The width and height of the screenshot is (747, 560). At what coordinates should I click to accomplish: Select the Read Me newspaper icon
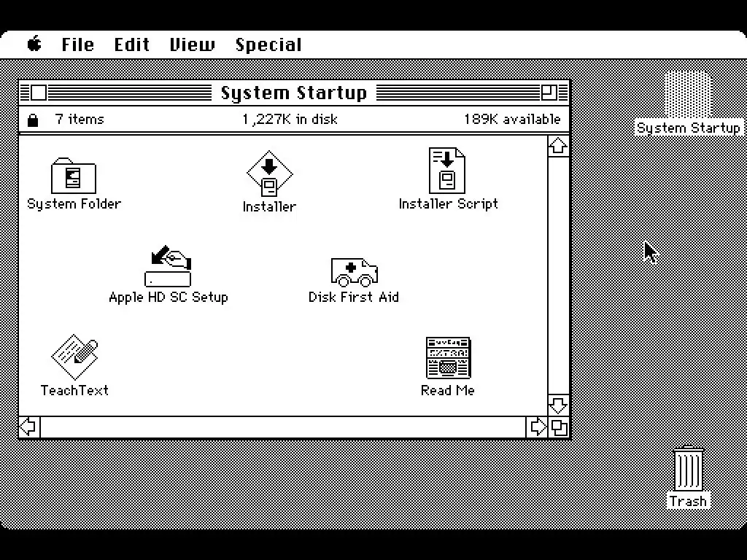point(448,358)
